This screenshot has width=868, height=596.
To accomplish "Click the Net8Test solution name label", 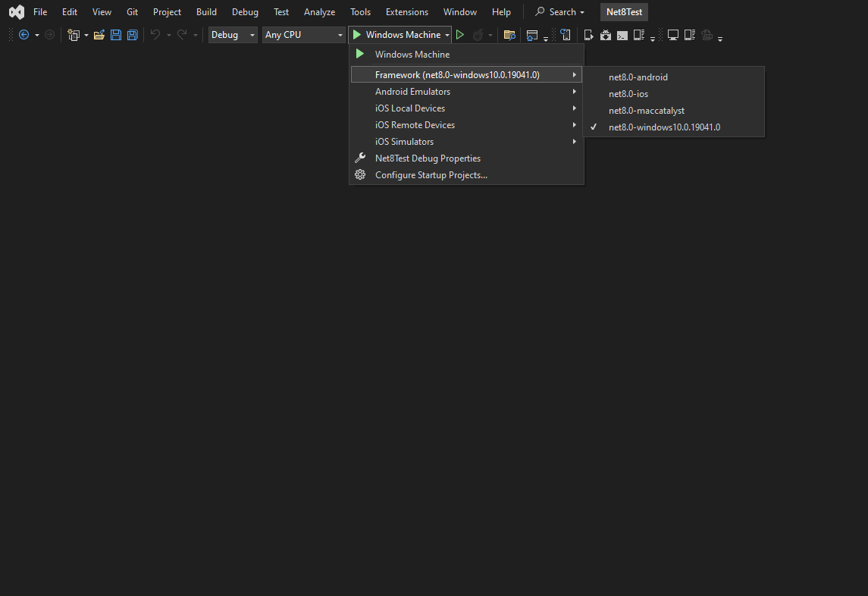I will pos(624,11).
